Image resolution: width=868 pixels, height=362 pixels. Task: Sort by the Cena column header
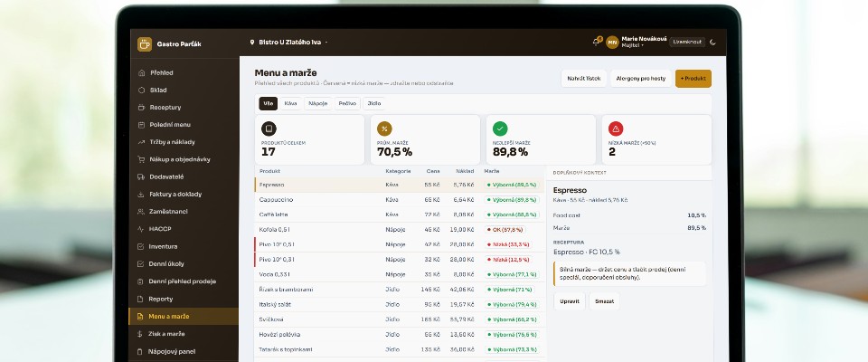433,171
